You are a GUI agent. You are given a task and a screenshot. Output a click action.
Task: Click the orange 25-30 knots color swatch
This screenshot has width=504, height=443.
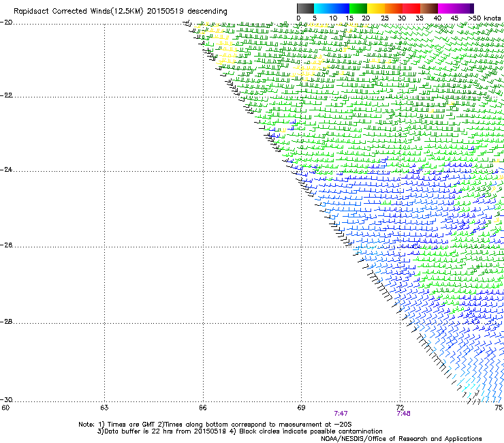click(394, 8)
